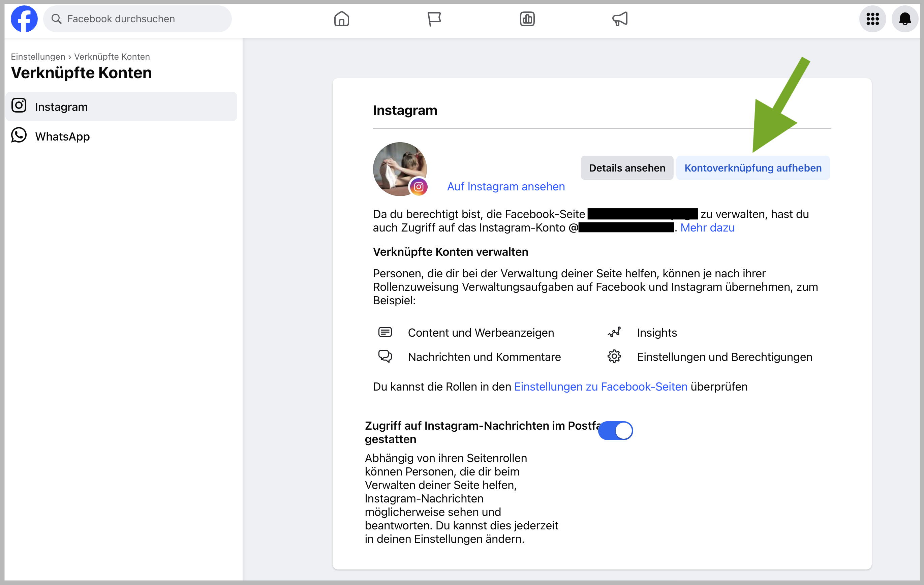The image size is (924, 585).
Task: Open the Ads megaphone icon
Action: pyautogui.click(x=620, y=19)
